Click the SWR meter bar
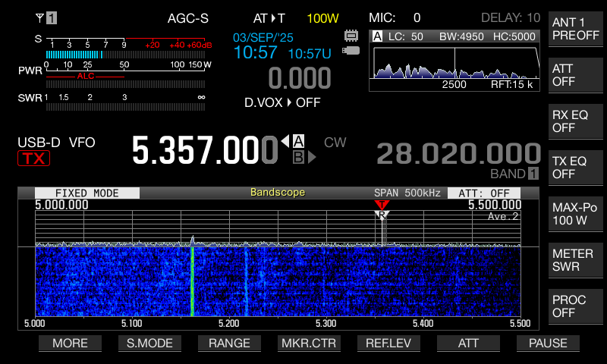The height and width of the screenshot is (364, 607). coord(125,107)
